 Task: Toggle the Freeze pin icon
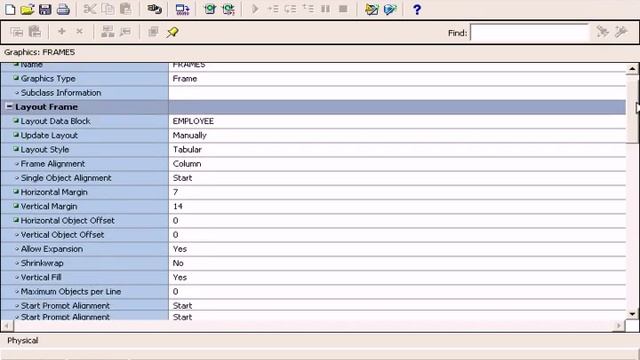click(172, 32)
